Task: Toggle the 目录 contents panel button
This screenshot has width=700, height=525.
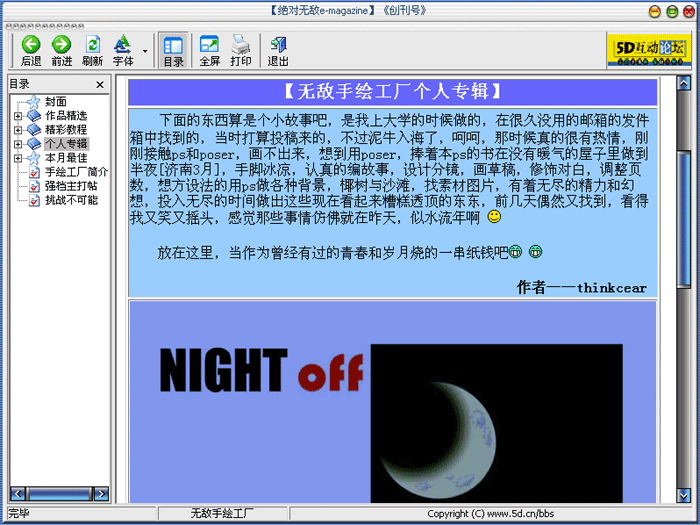Action: 173,50
